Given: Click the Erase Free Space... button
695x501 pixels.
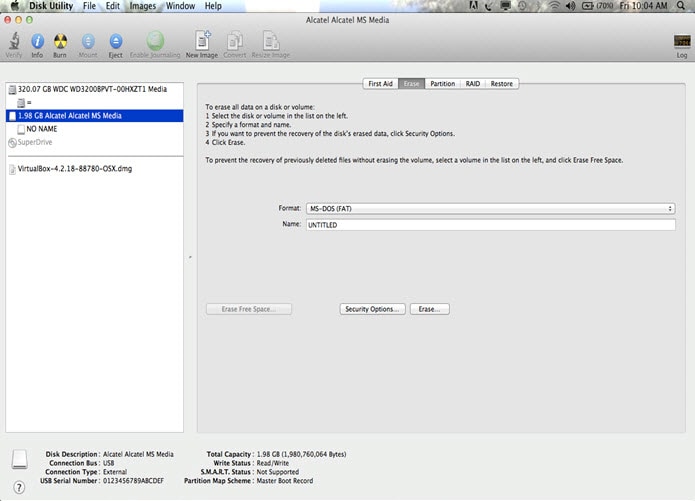Looking at the screenshot, I should click(249, 309).
